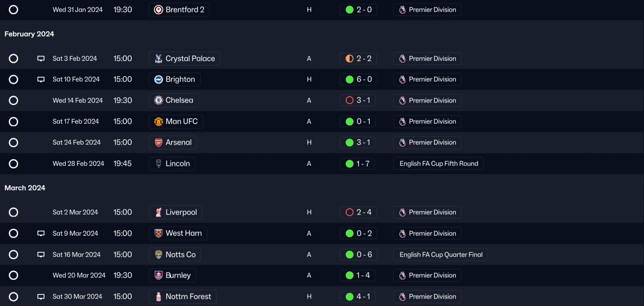644x306 pixels.
Task: Select the radio circle for the Brentford 2 fixture
Action: click(x=14, y=10)
